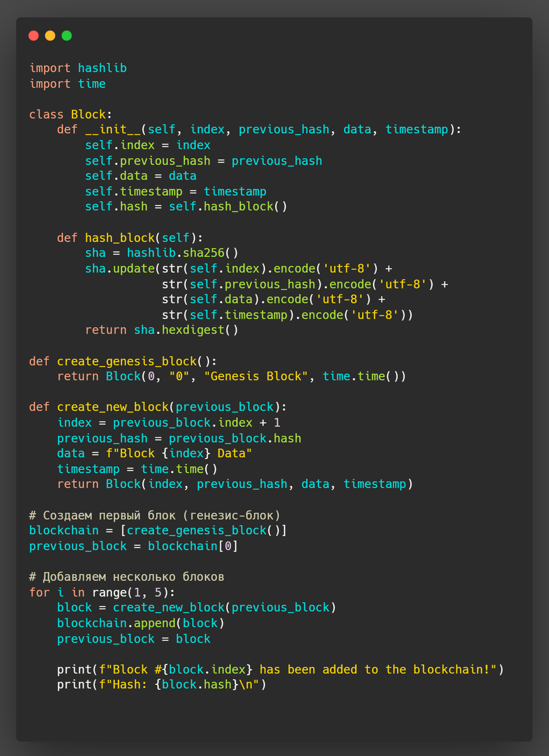Screen dimensions: 549x756
Task: Select the line "import time"
Action: click(x=67, y=84)
